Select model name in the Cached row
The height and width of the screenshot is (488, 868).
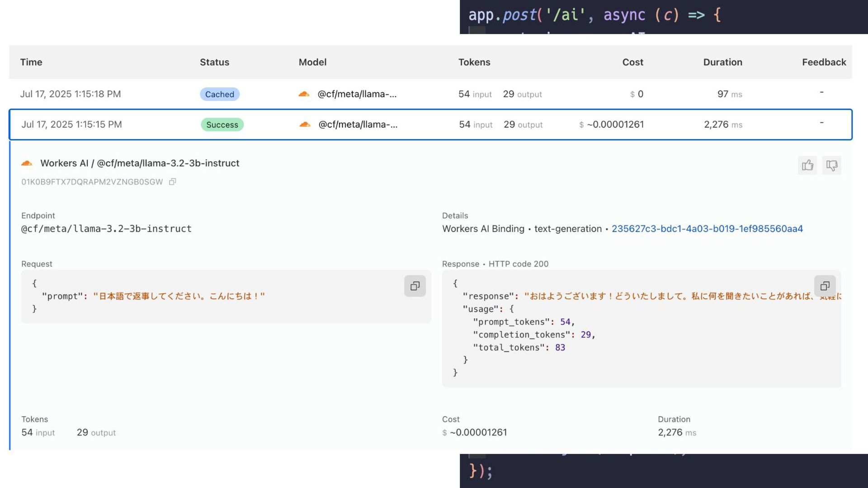pos(357,94)
